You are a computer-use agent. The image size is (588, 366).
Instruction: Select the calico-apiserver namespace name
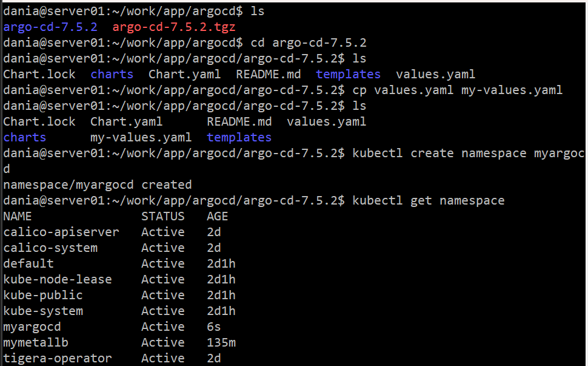click(x=61, y=232)
